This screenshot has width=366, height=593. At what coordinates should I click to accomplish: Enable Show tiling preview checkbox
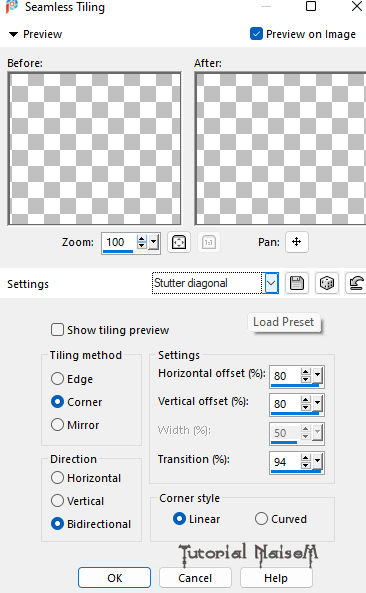[x=57, y=329]
